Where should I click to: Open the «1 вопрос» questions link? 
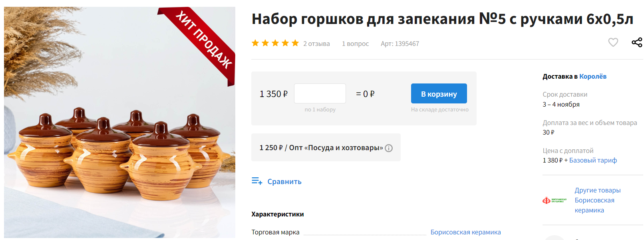(x=356, y=44)
